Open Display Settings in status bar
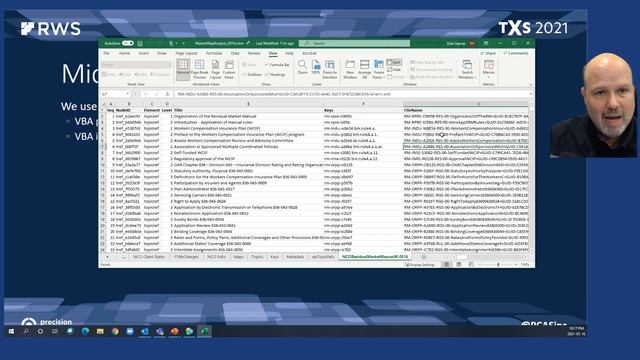The width and height of the screenshot is (640, 360). [x=420, y=264]
